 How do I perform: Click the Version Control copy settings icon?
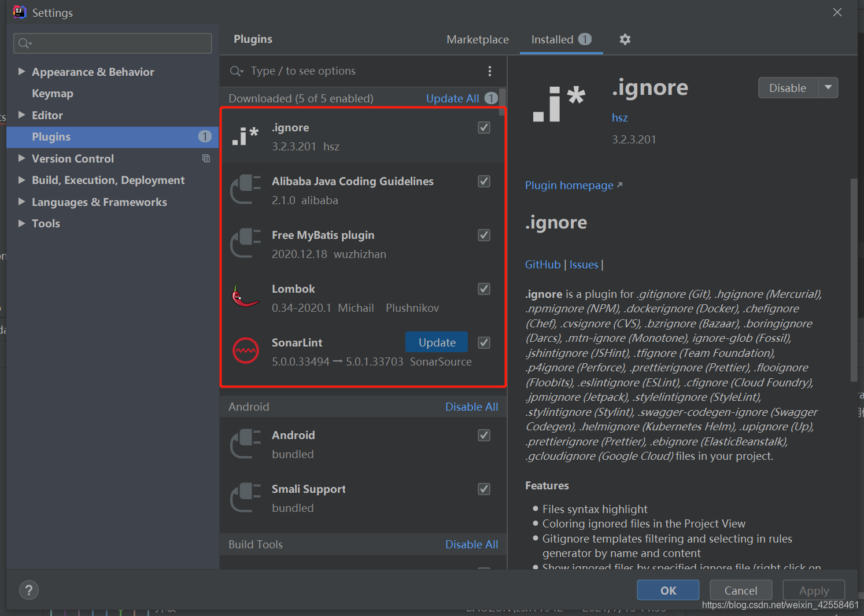pos(206,158)
